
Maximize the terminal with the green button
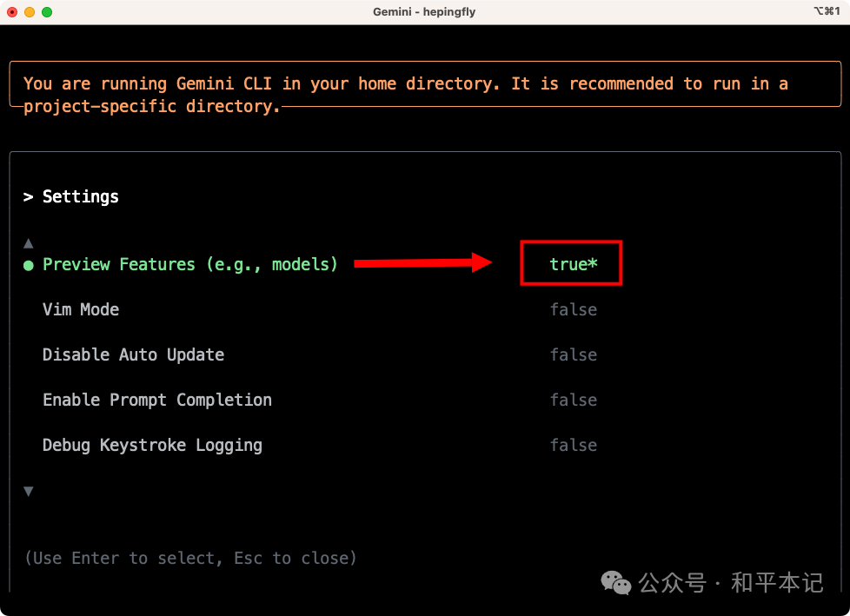47,12
